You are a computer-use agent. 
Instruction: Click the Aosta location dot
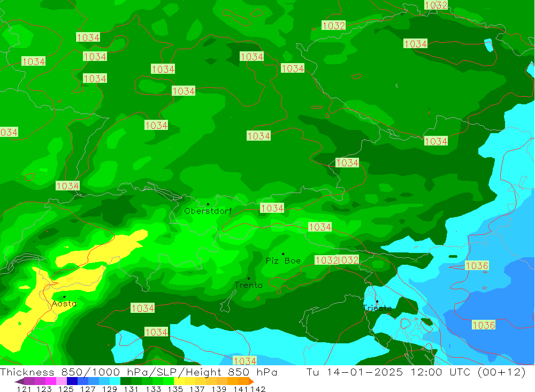pos(65,297)
